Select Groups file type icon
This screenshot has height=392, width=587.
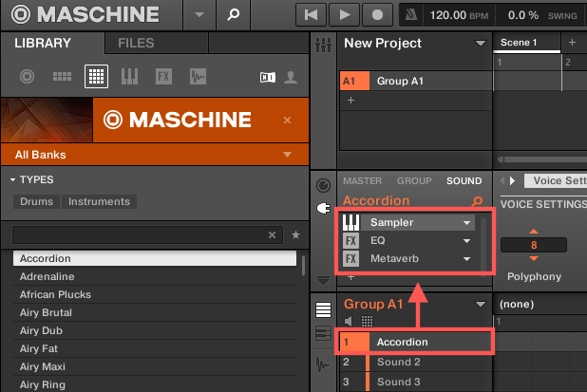[62, 77]
